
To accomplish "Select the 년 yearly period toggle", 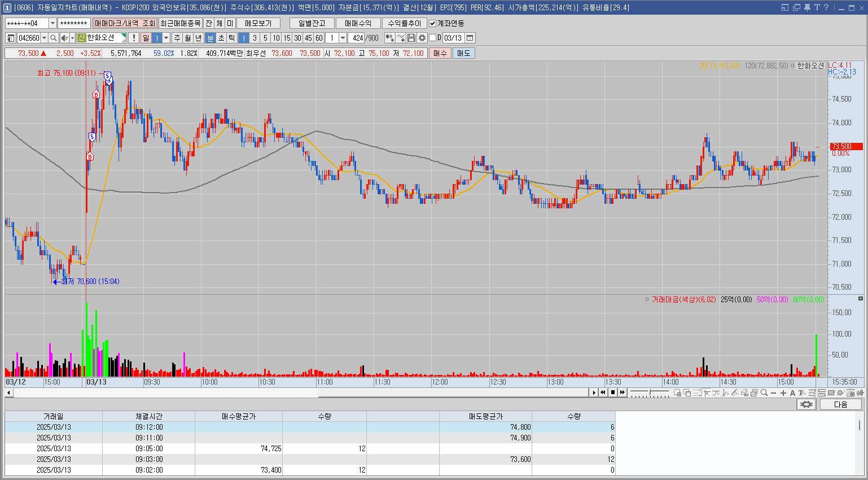I will tap(198, 38).
